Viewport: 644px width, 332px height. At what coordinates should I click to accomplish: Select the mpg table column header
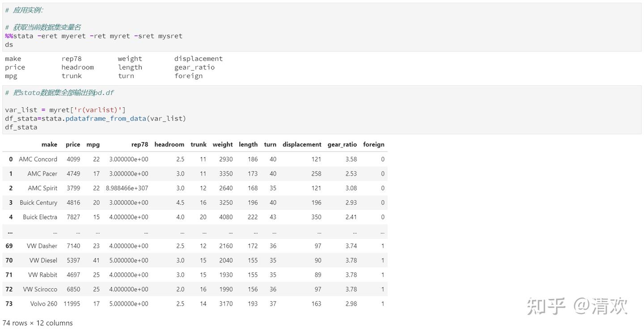93,144
